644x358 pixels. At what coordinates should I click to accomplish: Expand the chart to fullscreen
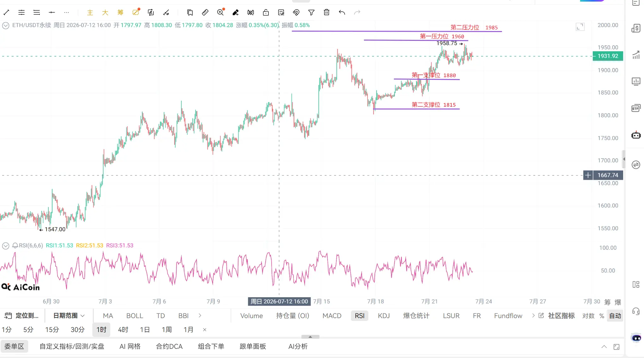pos(580,27)
